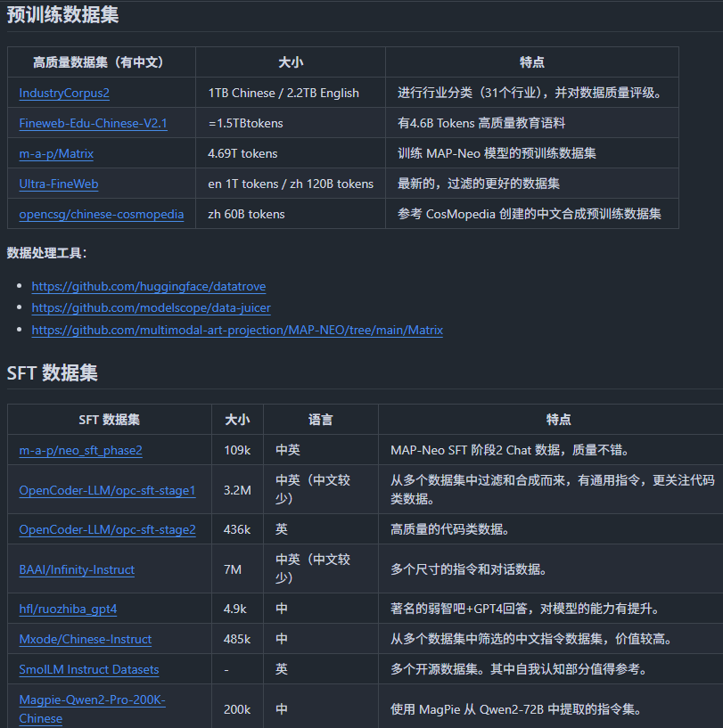The image size is (723, 728).
Task: Open the Fineweb-Edu-Chinese-V2.1 link
Action: click(93, 123)
